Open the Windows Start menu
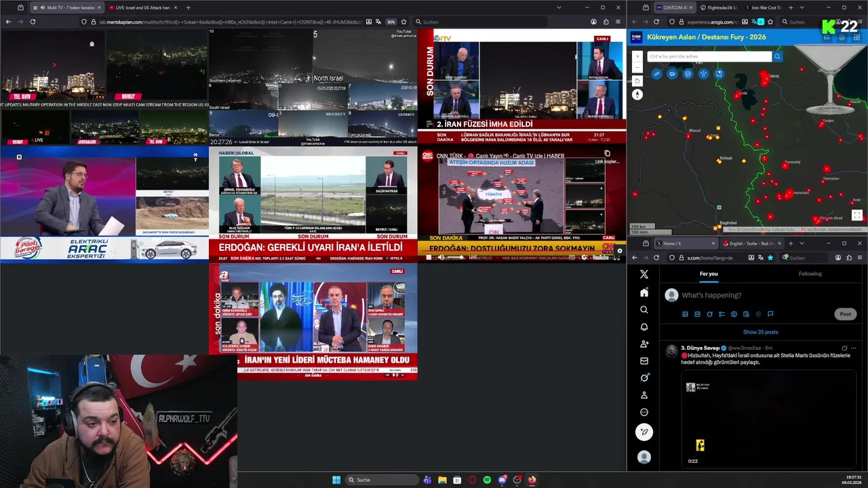 click(336, 480)
